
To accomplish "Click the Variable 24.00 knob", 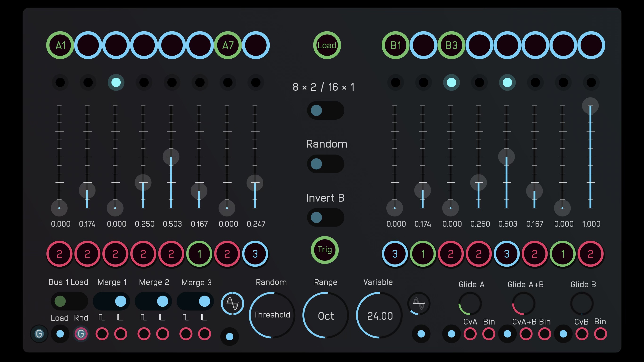I will click(x=380, y=315).
